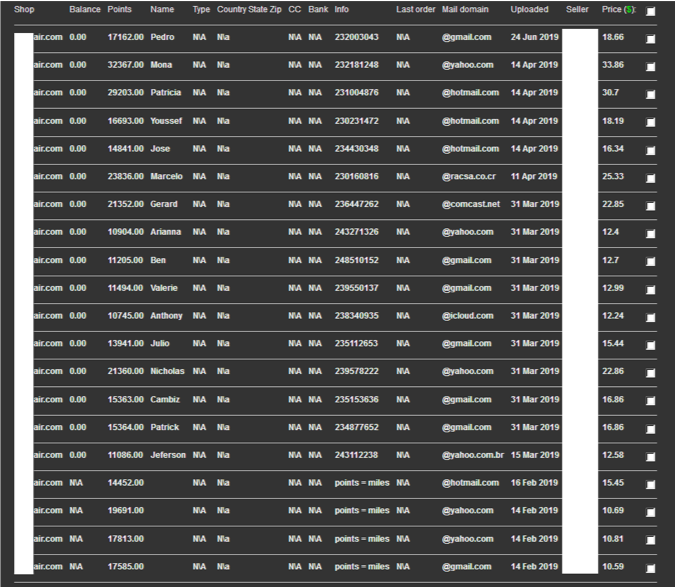
Task: Click points value 29203.00
Action: (126, 93)
